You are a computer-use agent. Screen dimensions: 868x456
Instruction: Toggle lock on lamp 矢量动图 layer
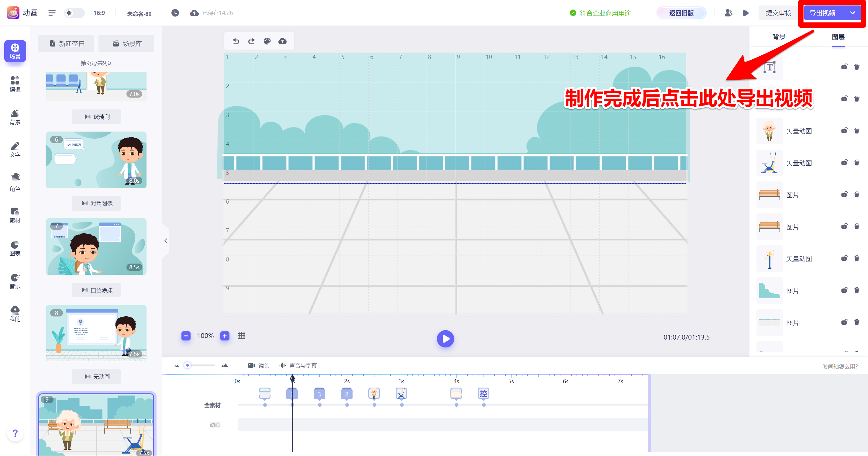[844, 258]
